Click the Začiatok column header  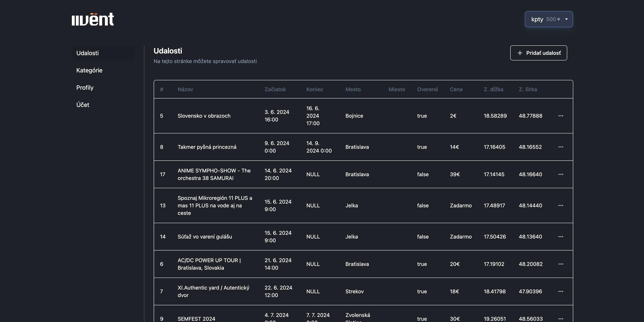point(275,89)
